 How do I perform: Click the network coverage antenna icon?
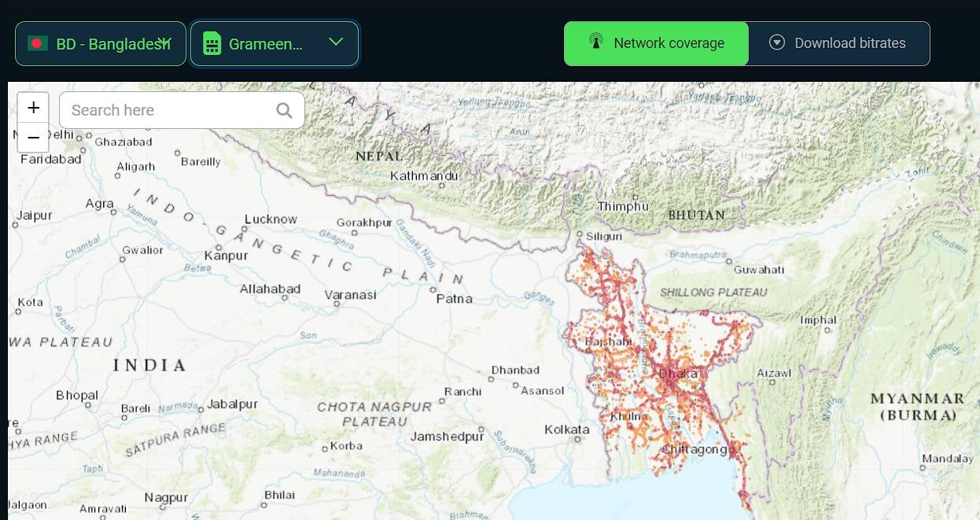(x=595, y=42)
